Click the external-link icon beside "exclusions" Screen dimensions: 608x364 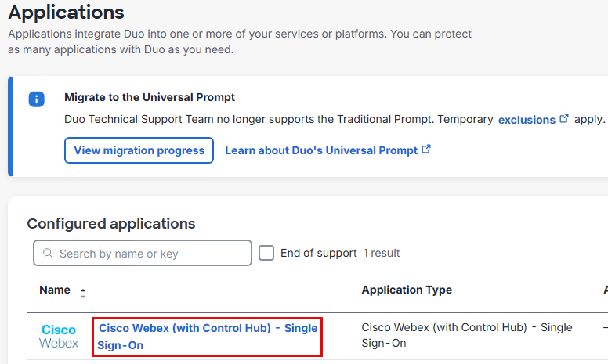[x=564, y=119]
